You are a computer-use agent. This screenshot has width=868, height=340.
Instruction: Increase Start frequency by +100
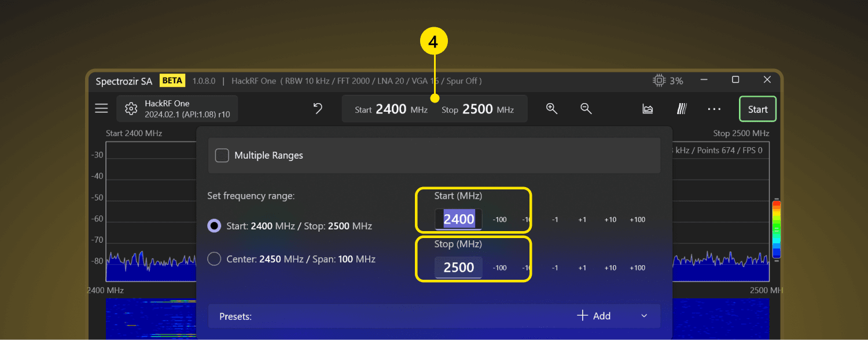click(637, 220)
